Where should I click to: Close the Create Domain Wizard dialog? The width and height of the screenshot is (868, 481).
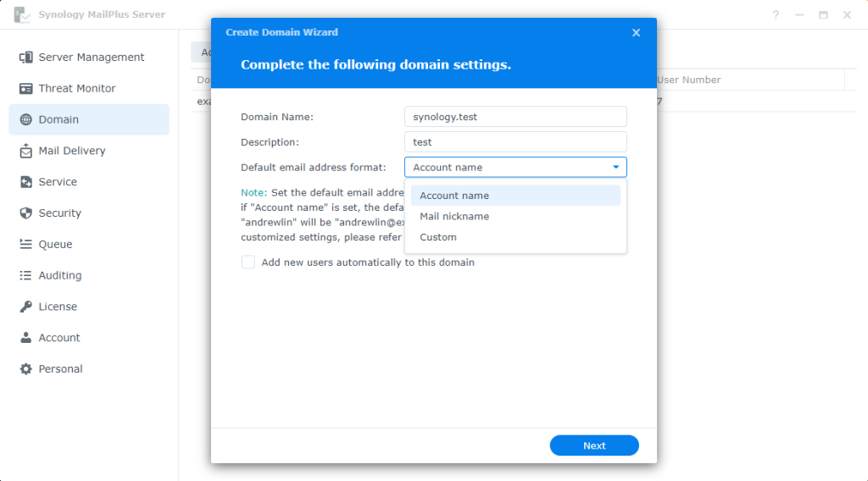pos(636,33)
